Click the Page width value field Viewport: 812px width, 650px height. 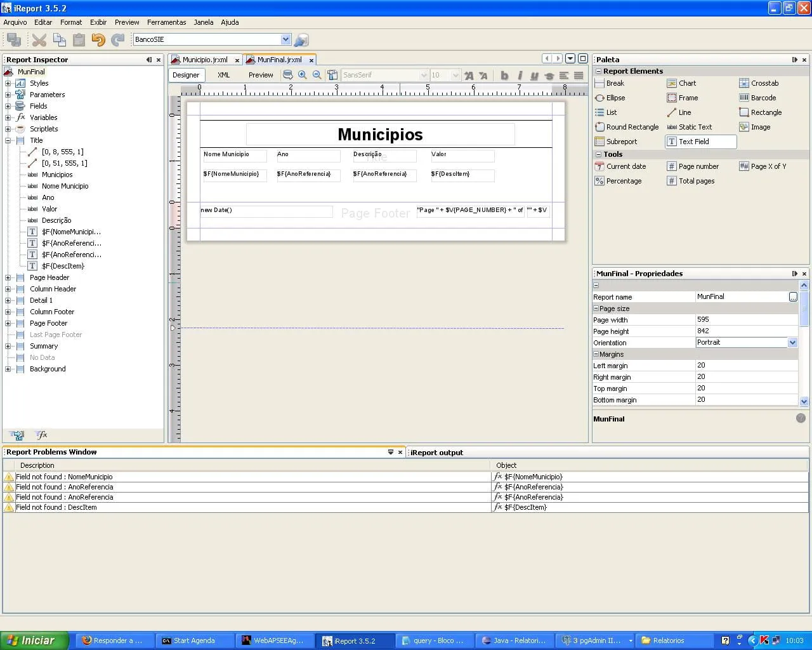point(745,320)
